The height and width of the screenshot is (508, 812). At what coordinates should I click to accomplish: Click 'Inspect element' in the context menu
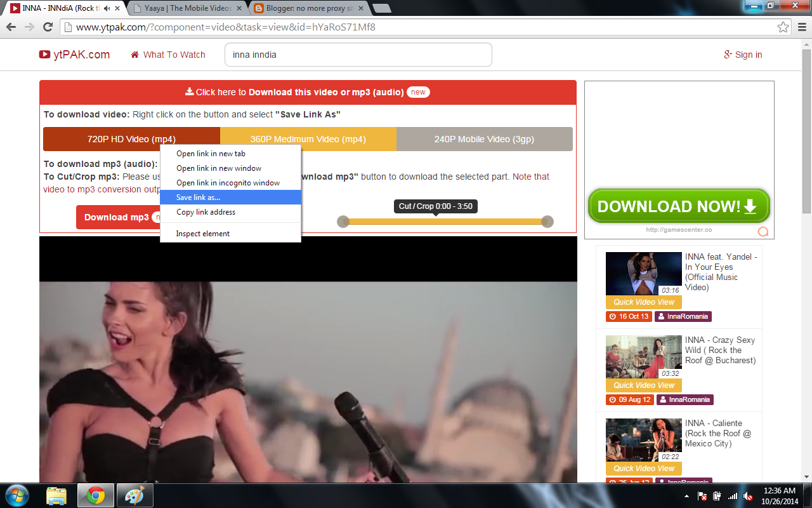point(230,234)
